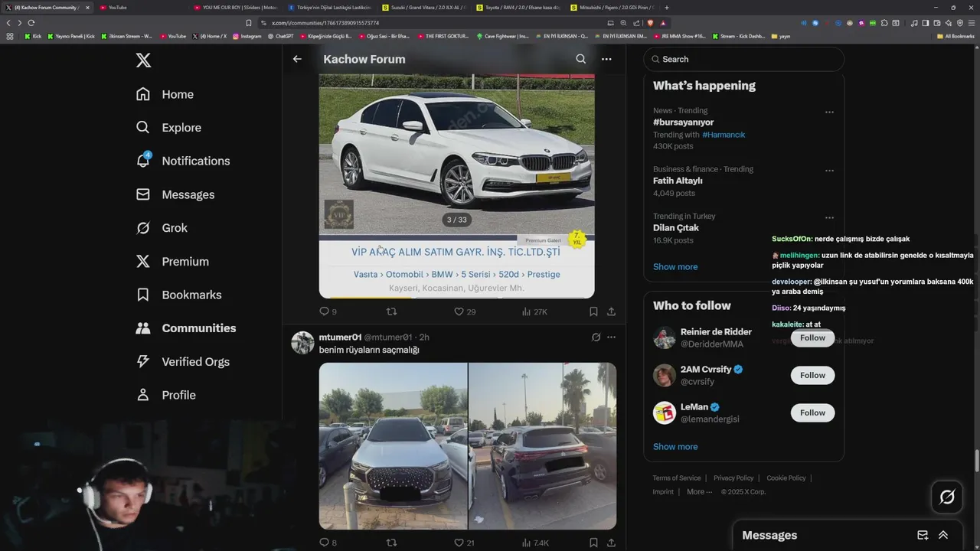Go back using Kachow Forum back arrow

coord(297,59)
